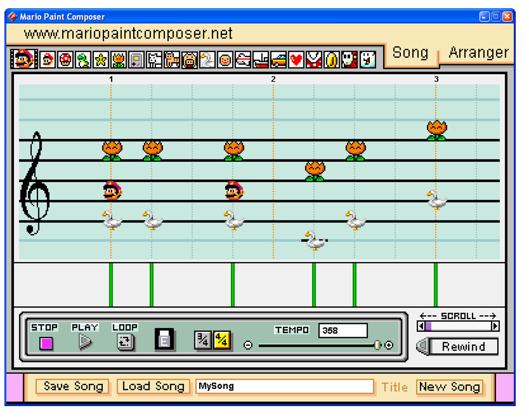Select the Mushroom instrument icon

(x=65, y=60)
